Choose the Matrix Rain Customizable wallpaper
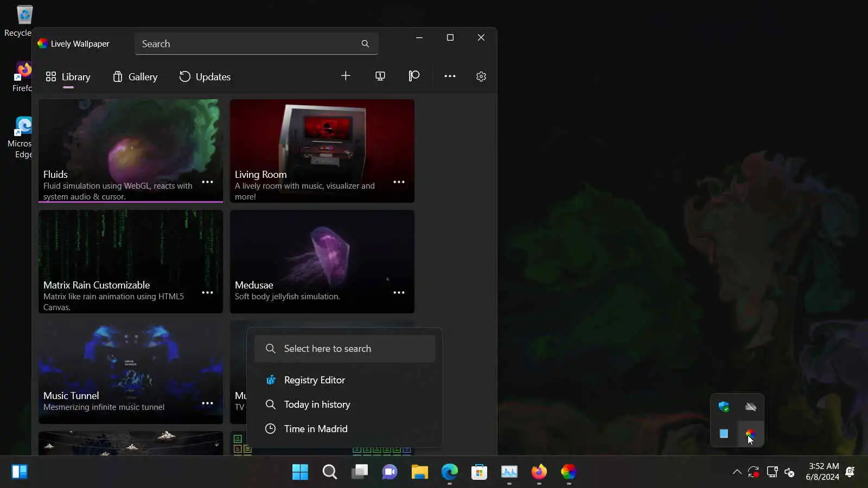 (x=131, y=262)
